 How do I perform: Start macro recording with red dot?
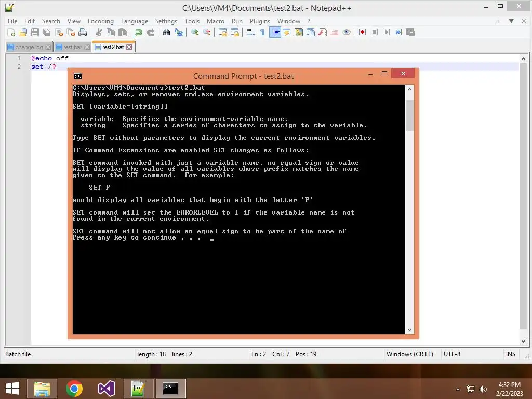tap(362, 32)
